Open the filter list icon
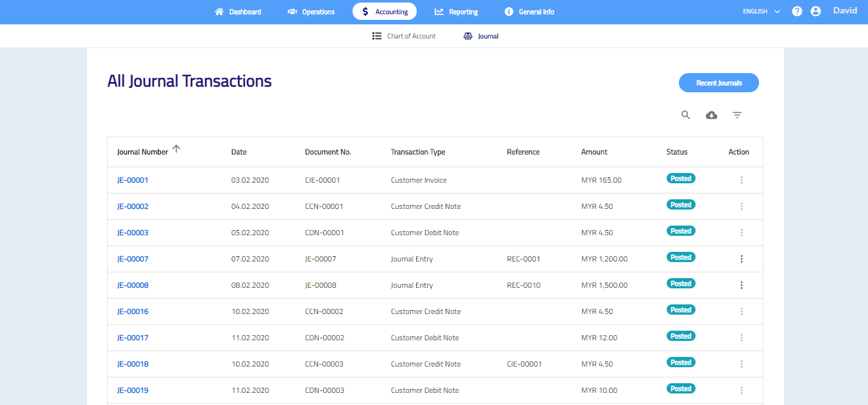868x405 pixels. tap(737, 115)
